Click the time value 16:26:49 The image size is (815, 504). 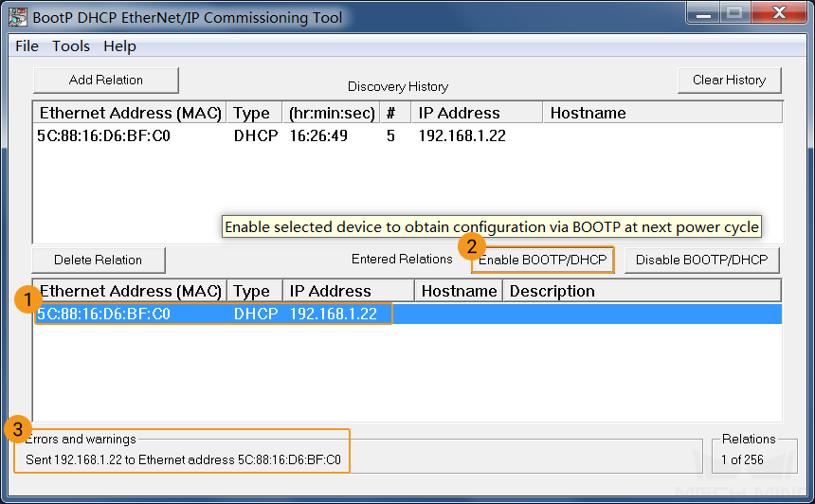point(318,136)
